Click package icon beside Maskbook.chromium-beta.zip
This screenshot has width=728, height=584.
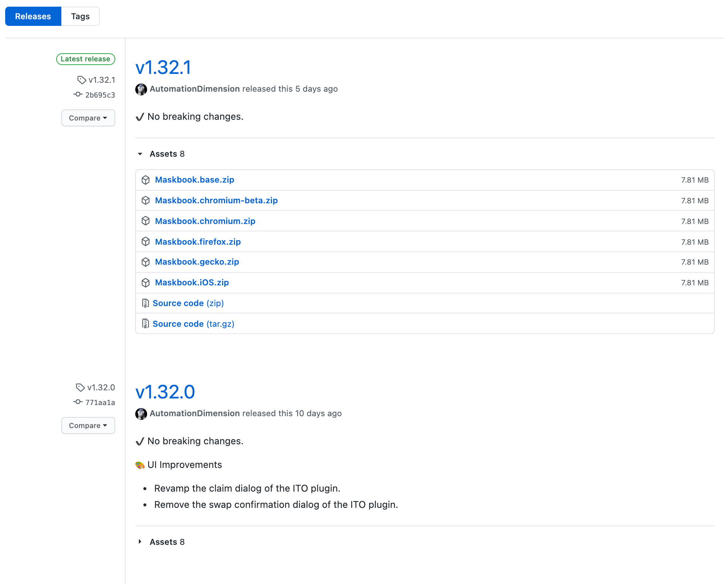click(x=146, y=201)
